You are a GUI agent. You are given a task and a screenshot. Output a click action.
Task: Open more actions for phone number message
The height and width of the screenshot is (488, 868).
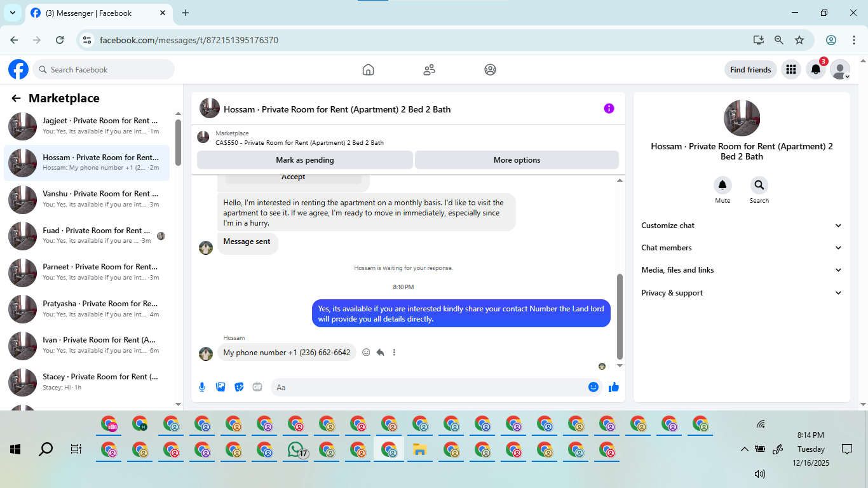(394, 352)
